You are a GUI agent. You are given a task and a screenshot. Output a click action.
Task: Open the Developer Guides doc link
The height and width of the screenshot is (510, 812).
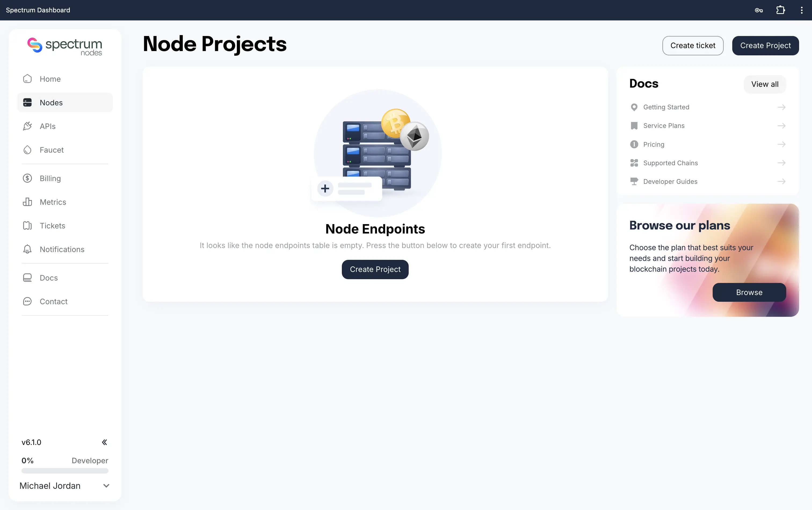[708, 181]
